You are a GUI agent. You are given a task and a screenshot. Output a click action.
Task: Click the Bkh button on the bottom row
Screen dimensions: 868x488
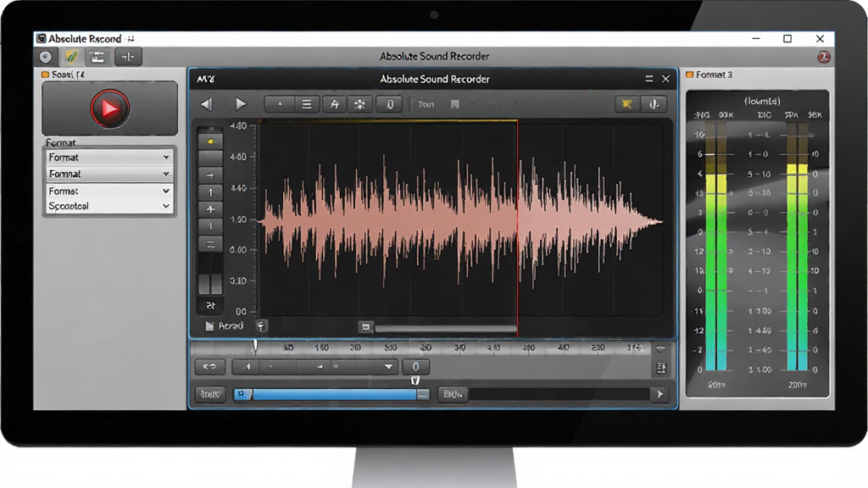tap(453, 395)
